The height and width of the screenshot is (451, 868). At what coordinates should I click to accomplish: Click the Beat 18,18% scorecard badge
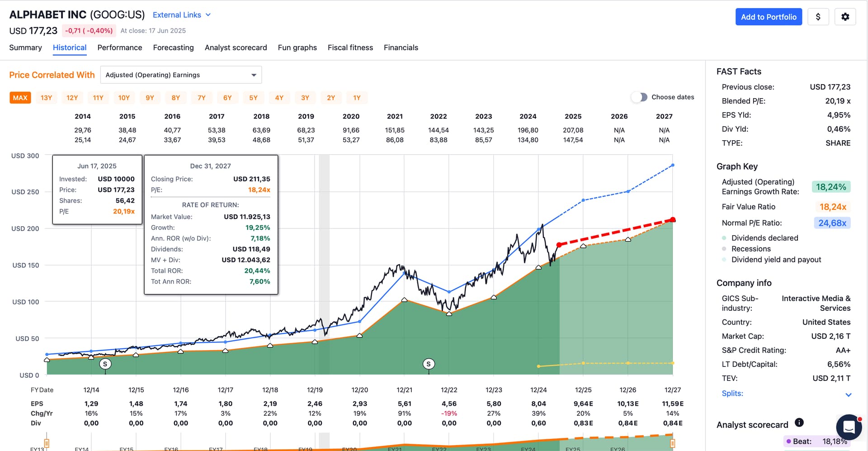pyautogui.click(x=816, y=442)
